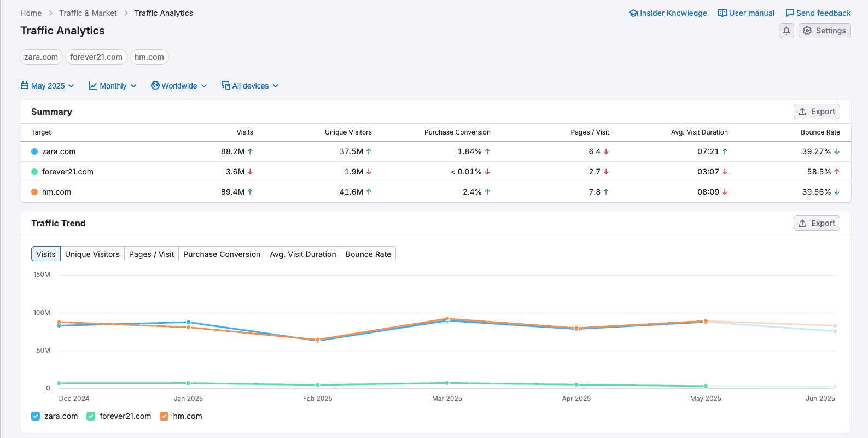
Task: Uncheck forever21.com in the chart legend
Action: 91,416
